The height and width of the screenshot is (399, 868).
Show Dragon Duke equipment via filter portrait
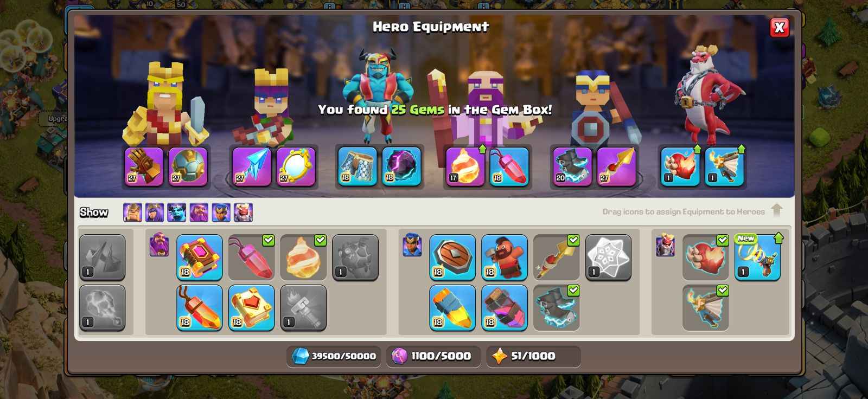[x=243, y=213]
